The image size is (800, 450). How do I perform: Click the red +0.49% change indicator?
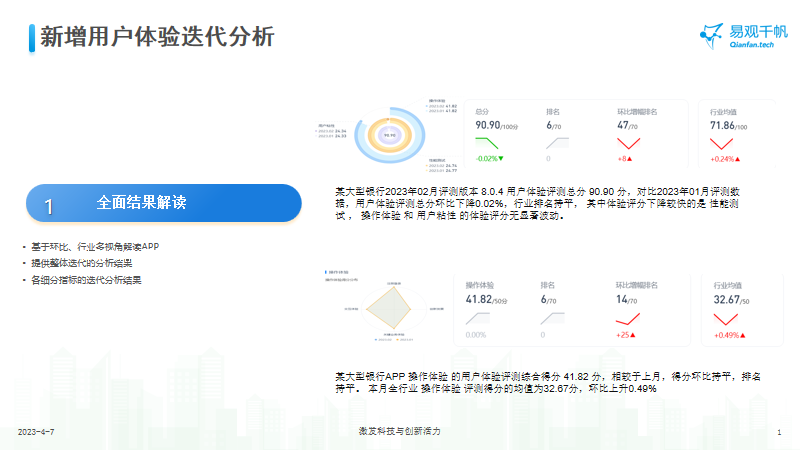tap(730, 335)
